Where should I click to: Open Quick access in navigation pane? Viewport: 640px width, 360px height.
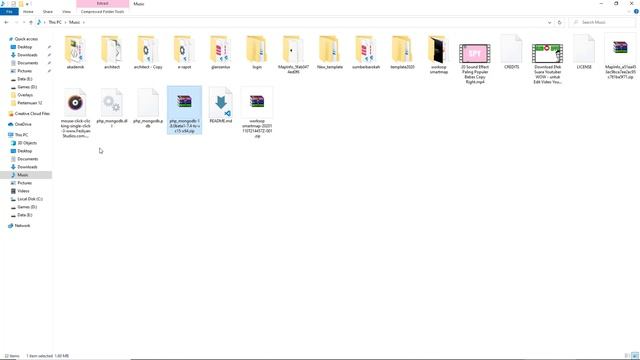[26, 39]
